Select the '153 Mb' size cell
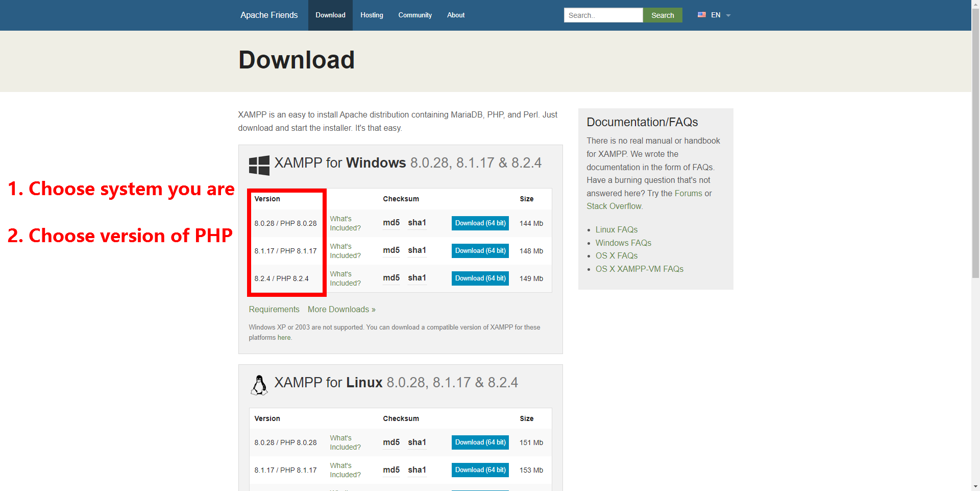Viewport: 980px width, 491px height. pyautogui.click(x=531, y=470)
